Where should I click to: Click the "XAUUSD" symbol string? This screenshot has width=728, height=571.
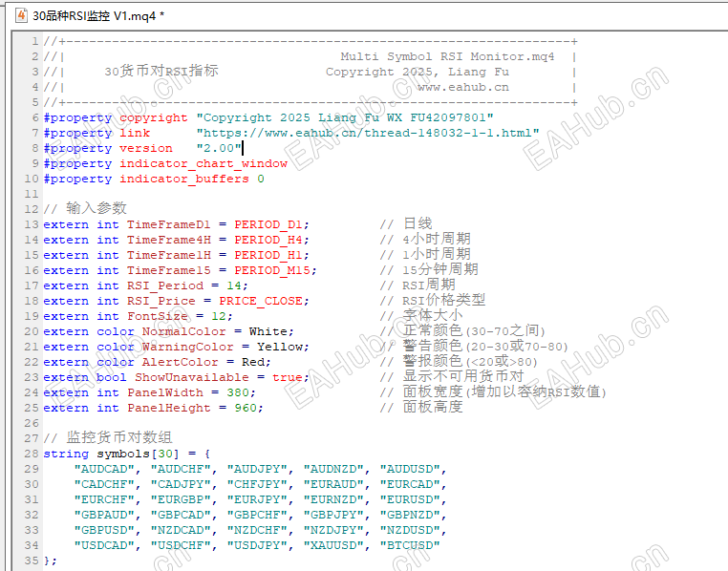(x=333, y=546)
